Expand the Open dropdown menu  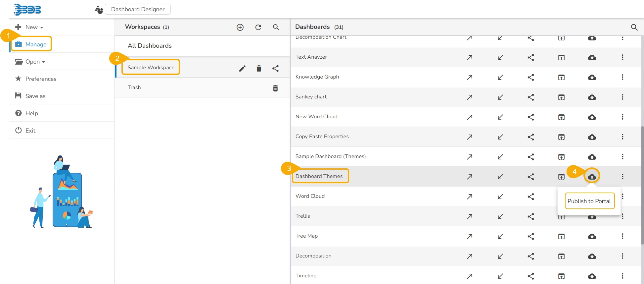point(35,62)
